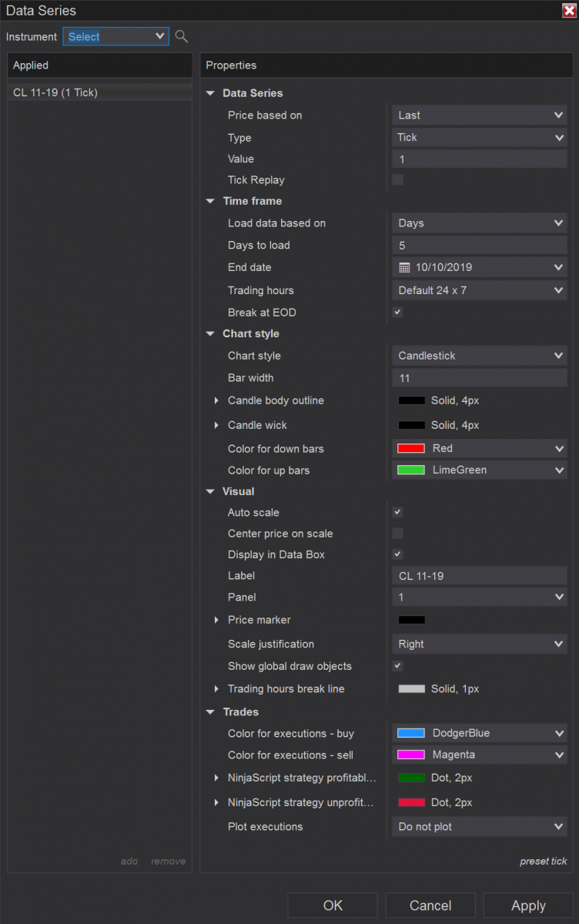Open the Price based on dropdown
Image resolution: width=579 pixels, height=924 pixels.
(479, 115)
